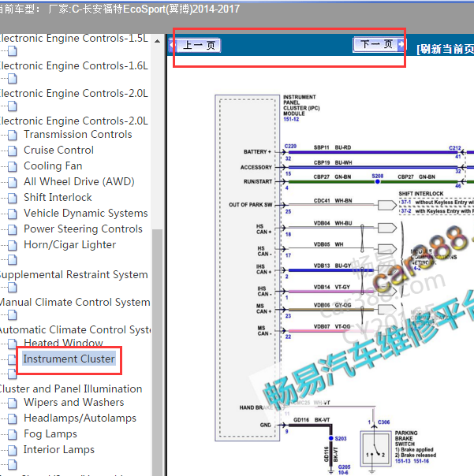Click the VDB13 BU-GY wire label

[x=332, y=266]
